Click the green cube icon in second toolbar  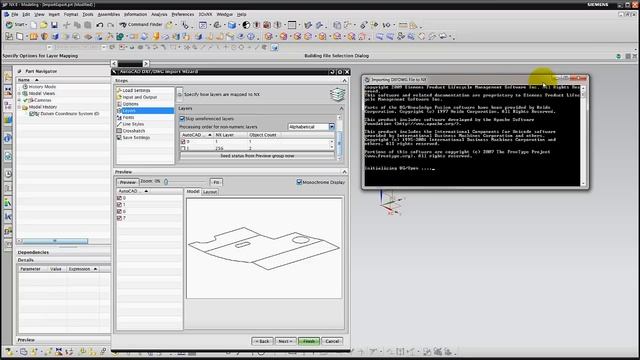pos(120,36)
